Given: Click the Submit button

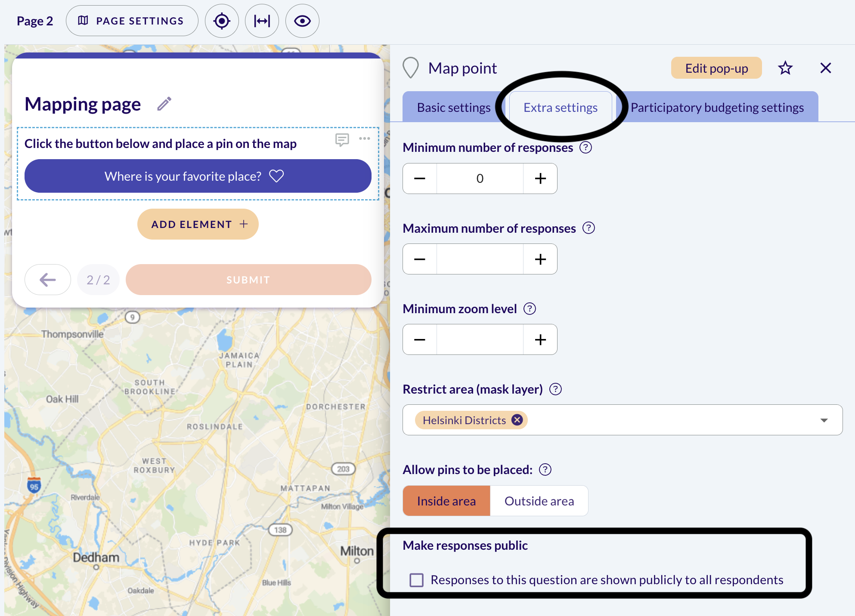Looking at the screenshot, I should point(248,280).
